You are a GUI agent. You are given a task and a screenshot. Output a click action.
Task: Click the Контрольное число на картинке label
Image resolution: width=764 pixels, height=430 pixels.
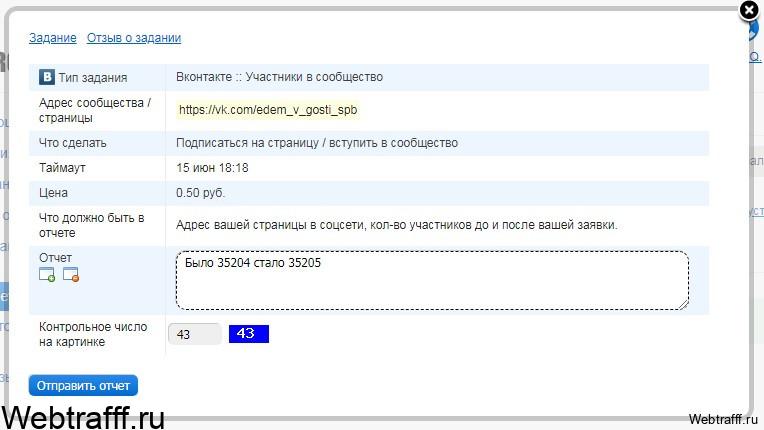point(93,334)
